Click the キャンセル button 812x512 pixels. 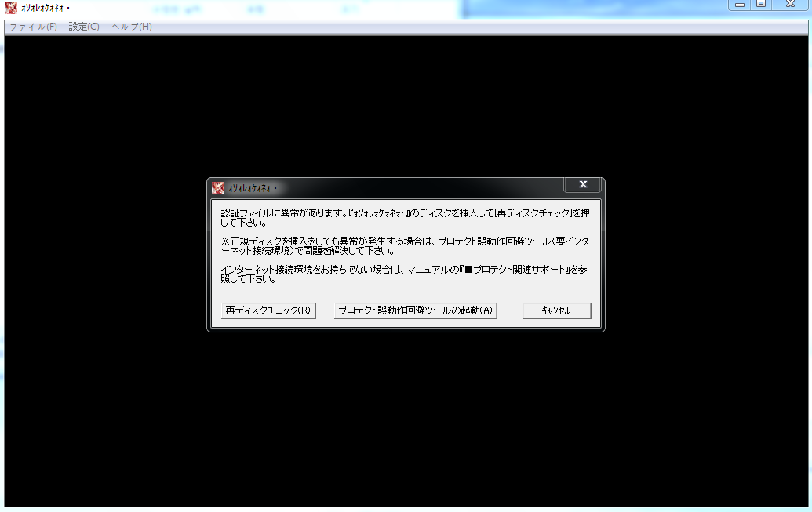pyautogui.click(x=556, y=310)
